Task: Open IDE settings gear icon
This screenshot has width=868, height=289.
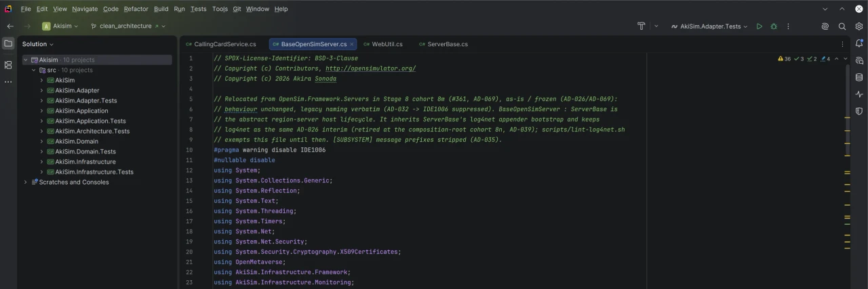Action: click(859, 26)
